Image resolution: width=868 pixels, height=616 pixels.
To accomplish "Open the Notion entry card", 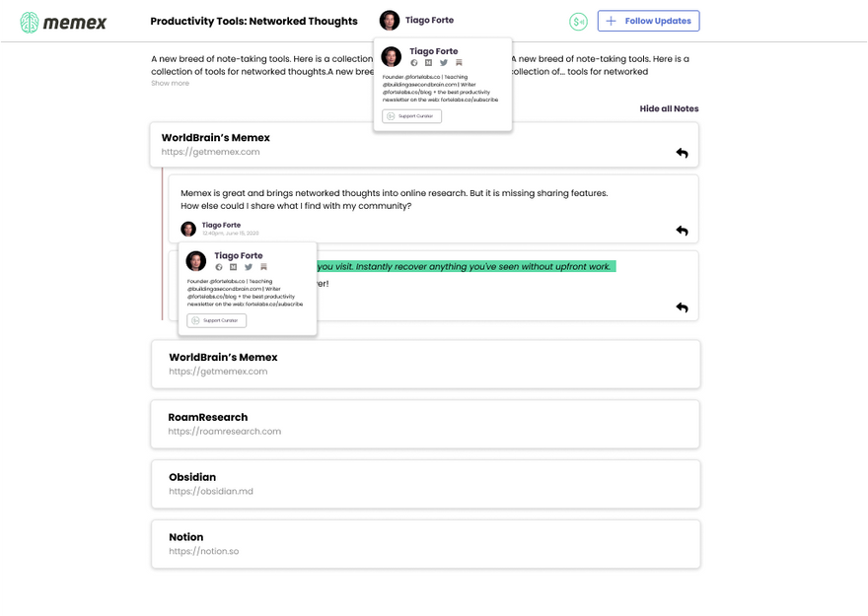I will [x=425, y=544].
